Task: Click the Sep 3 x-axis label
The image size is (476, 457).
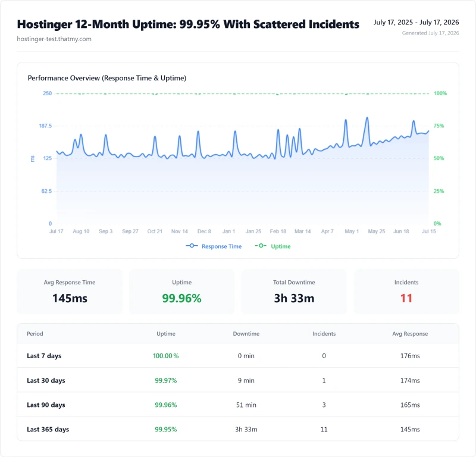Action: [x=106, y=231]
